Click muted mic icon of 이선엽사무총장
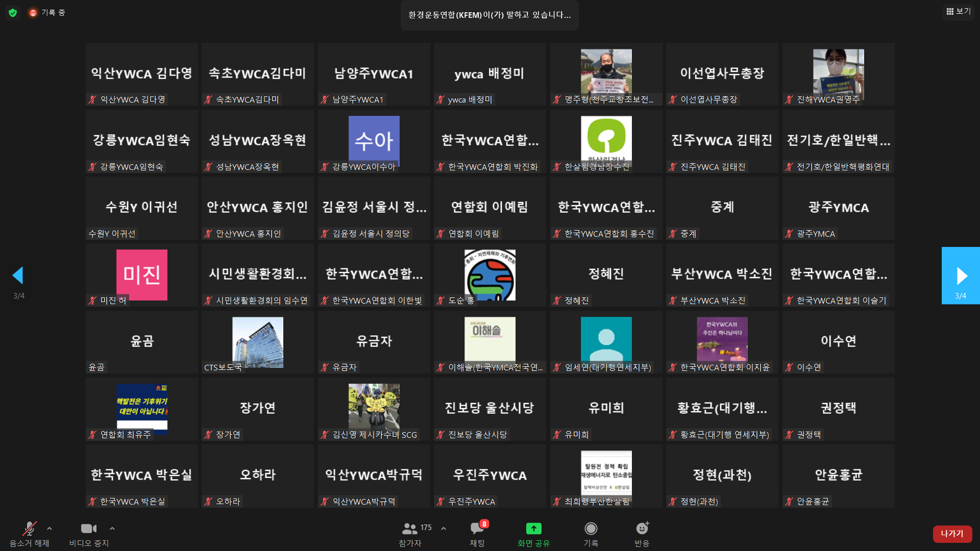Screen dimensions: 980x551 (673, 99)
